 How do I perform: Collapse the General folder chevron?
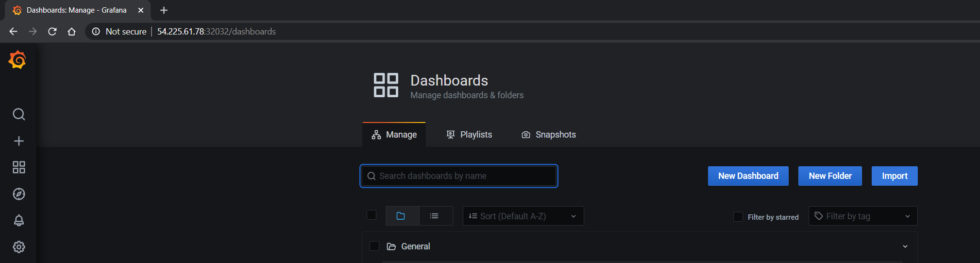coord(905,246)
